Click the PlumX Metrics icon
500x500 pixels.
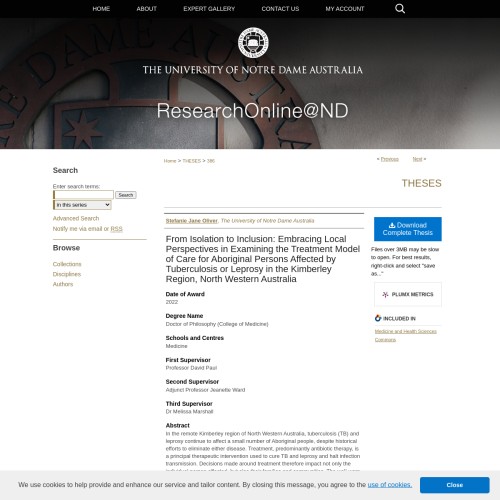[385, 294]
